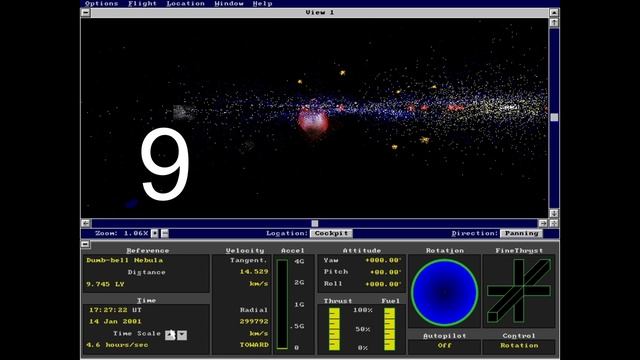Open View 1 window control menu box
The image size is (640, 360).
coord(85,13)
